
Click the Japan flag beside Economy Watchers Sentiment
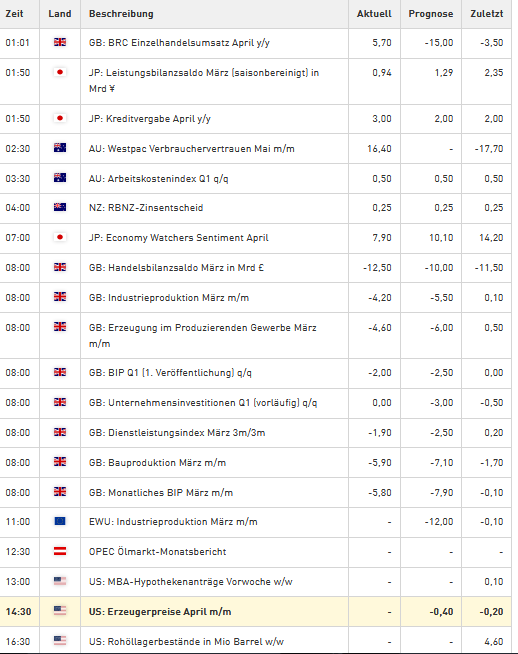tap(60, 237)
